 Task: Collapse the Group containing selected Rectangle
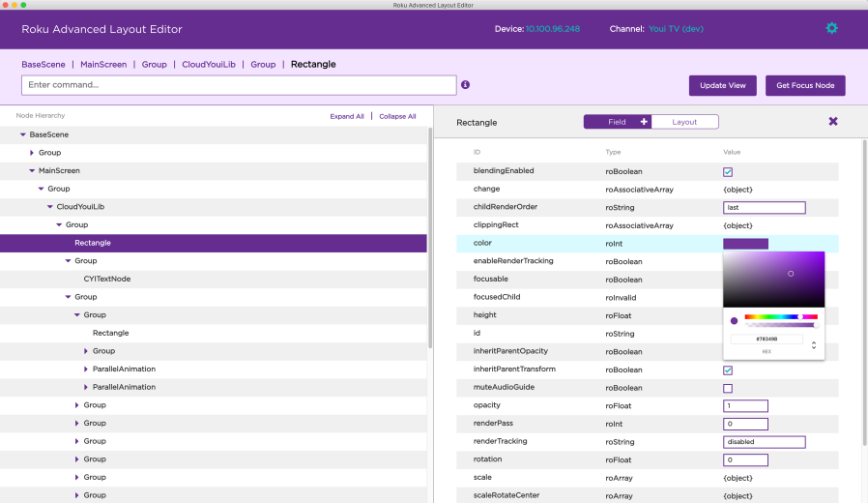pos(59,225)
